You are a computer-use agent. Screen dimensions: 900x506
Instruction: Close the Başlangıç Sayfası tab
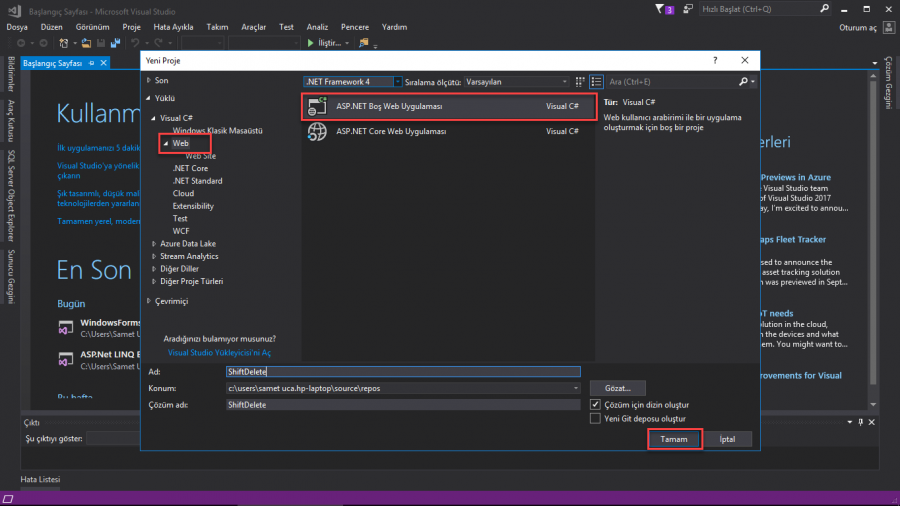click(x=104, y=63)
